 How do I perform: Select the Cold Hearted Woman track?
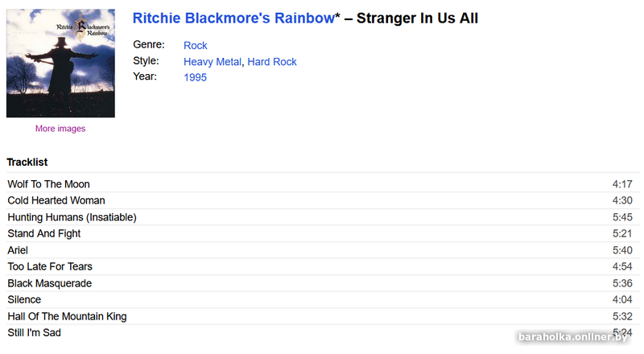point(56,200)
